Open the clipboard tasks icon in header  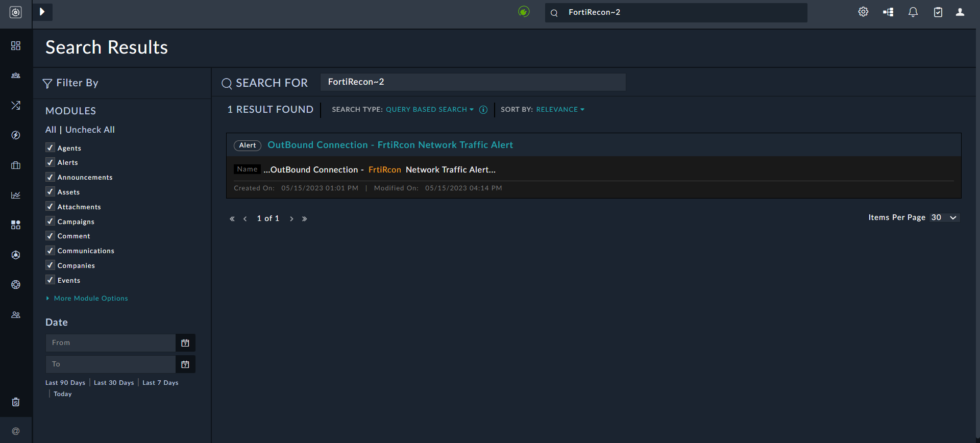(938, 12)
